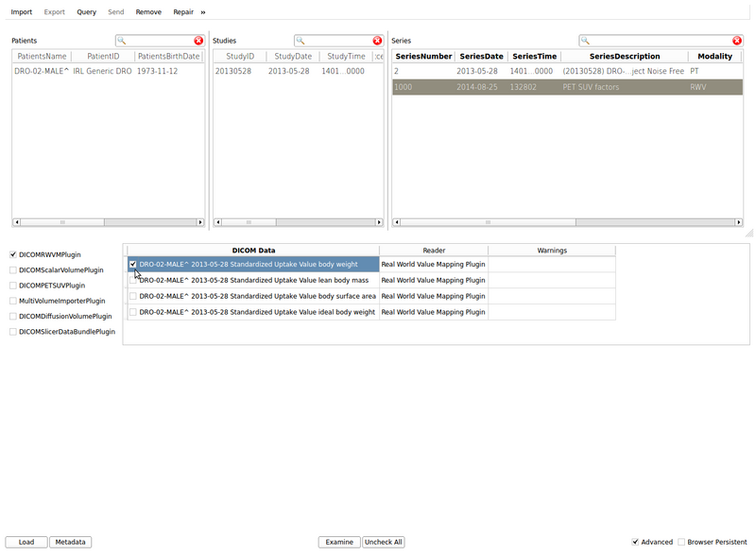
Task: Click the Examine button
Action: pyautogui.click(x=339, y=543)
